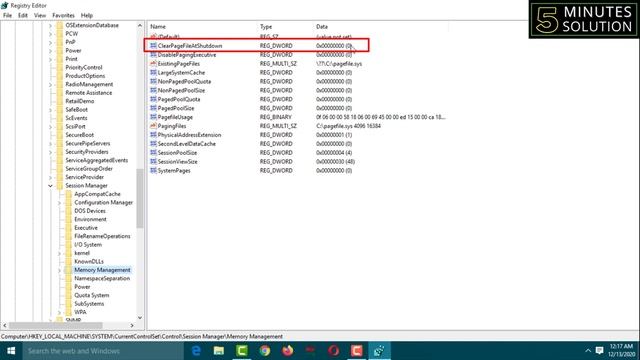
Task: Open Google Chrome from the taskbar
Action: click(264, 351)
